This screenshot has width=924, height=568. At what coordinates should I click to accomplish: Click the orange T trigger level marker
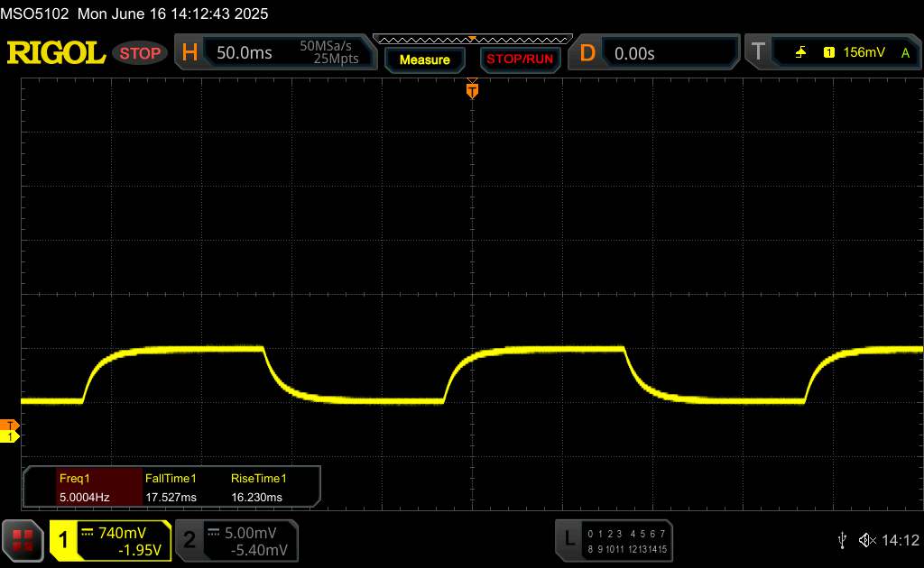click(11, 425)
